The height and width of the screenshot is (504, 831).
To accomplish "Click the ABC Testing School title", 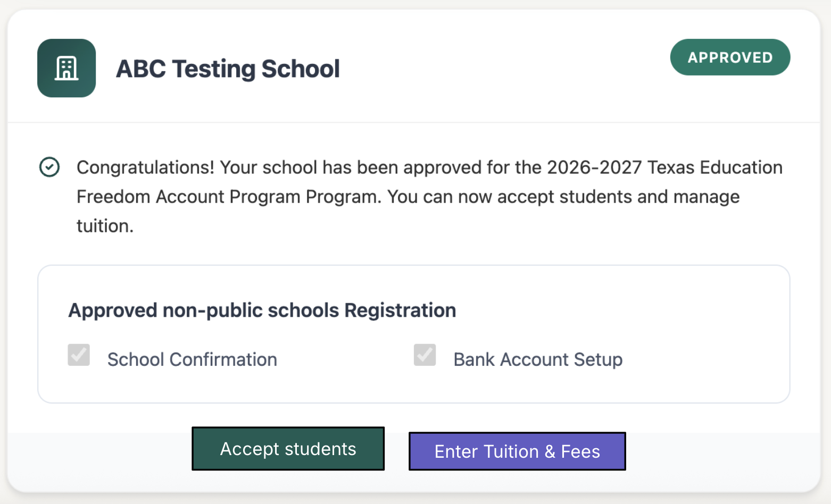I will pos(228,69).
